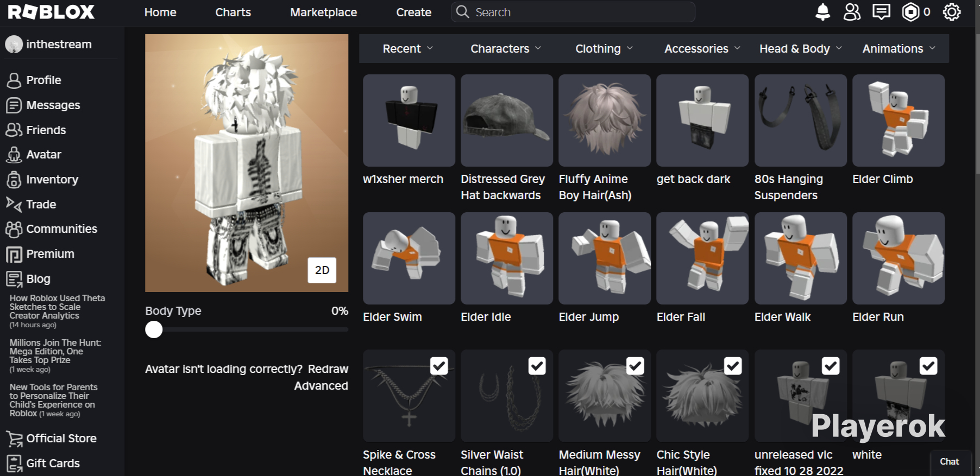Open the Chat button
Image resolution: width=980 pixels, height=476 pixels.
(950, 462)
